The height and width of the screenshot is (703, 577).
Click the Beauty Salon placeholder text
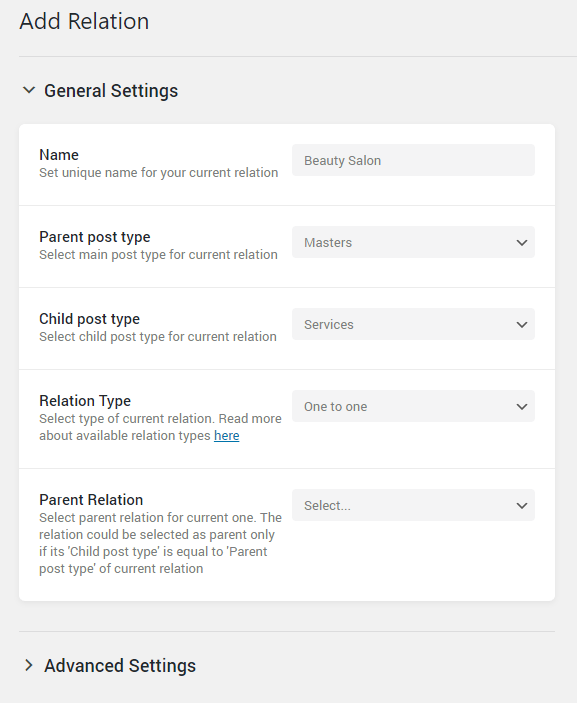(343, 161)
